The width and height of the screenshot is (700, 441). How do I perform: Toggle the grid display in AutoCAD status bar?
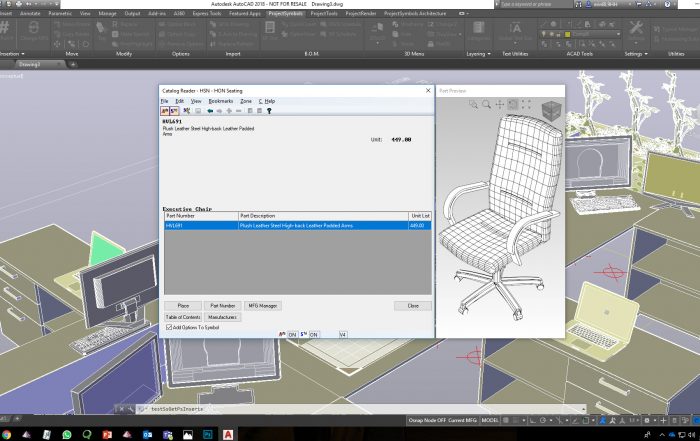[x=506, y=420]
